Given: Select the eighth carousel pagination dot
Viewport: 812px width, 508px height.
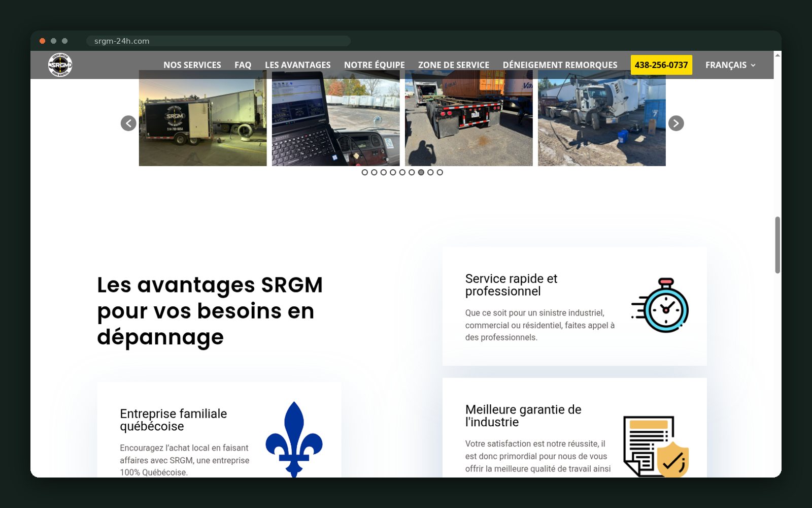Looking at the screenshot, I should tap(430, 172).
